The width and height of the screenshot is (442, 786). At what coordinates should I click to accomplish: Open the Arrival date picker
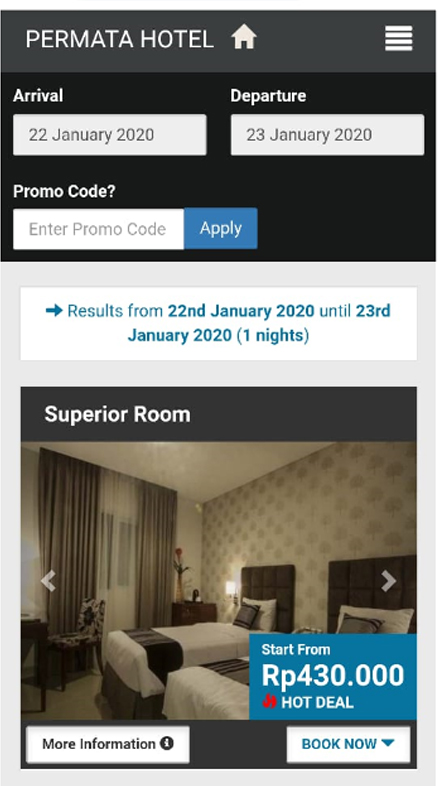pos(110,135)
